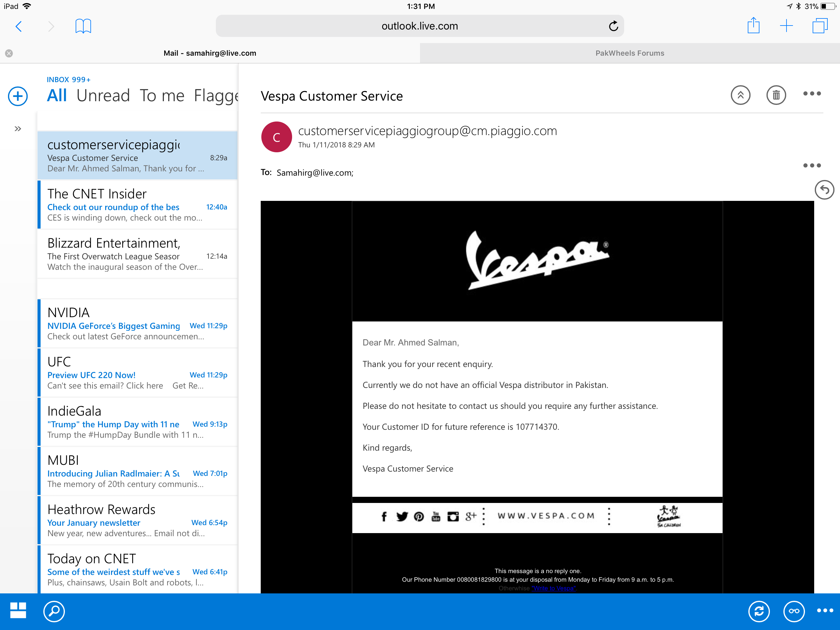The width and height of the screenshot is (840, 630).
Task: Open Safari bookmarks book icon
Action: click(83, 26)
